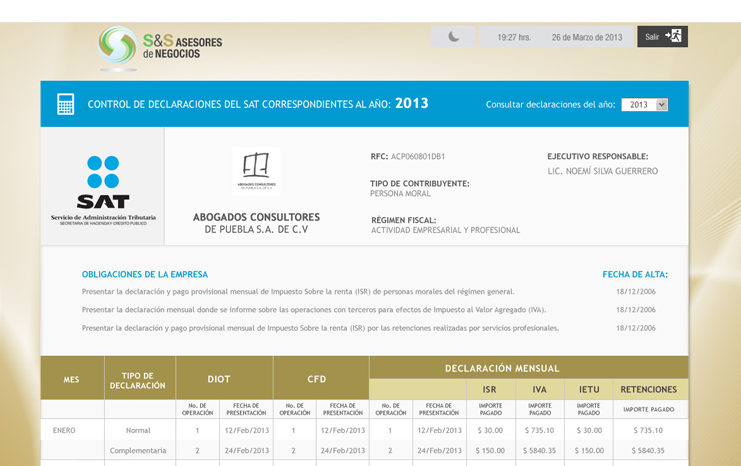Click Retenciones amount $ 5840.35 in Complementaria row
This screenshot has height=466, width=741.
[x=648, y=451]
